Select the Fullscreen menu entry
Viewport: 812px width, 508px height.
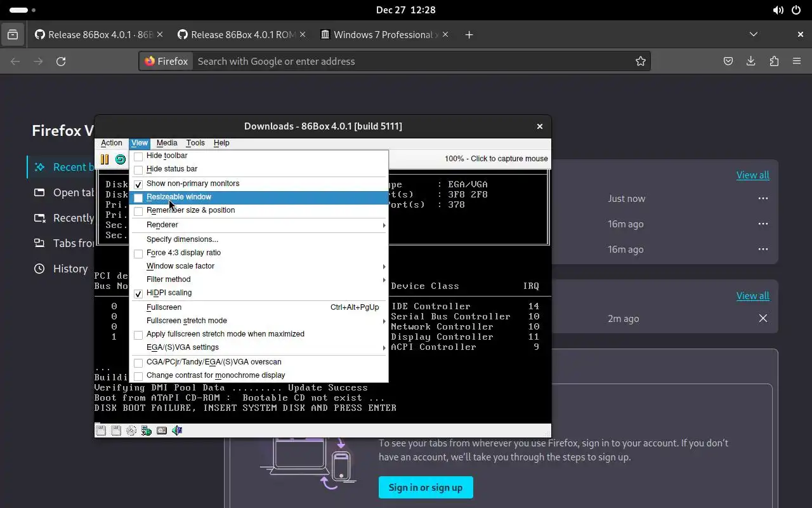pos(259,307)
